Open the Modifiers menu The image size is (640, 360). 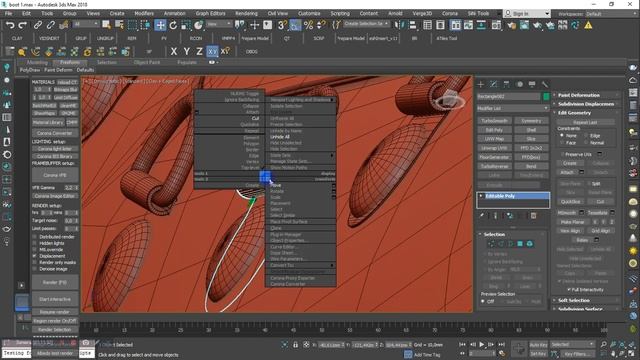144,13
